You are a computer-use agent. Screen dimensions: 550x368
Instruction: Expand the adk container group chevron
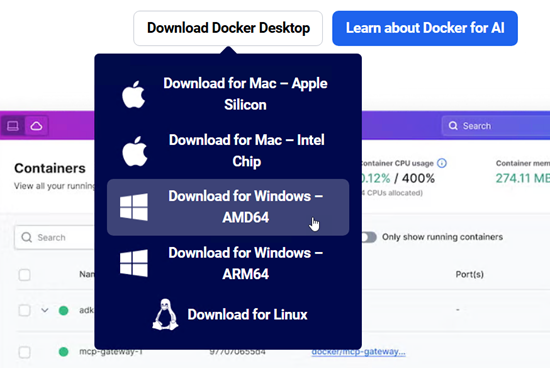[x=45, y=310]
